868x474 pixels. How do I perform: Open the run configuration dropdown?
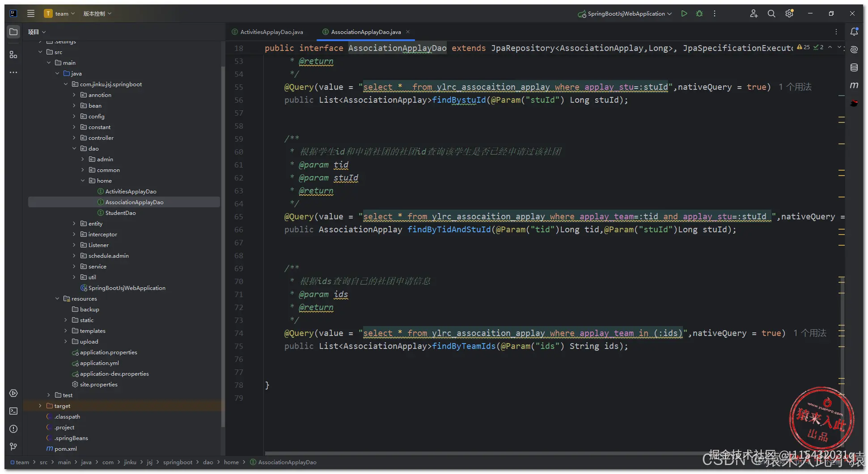pos(625,13)
